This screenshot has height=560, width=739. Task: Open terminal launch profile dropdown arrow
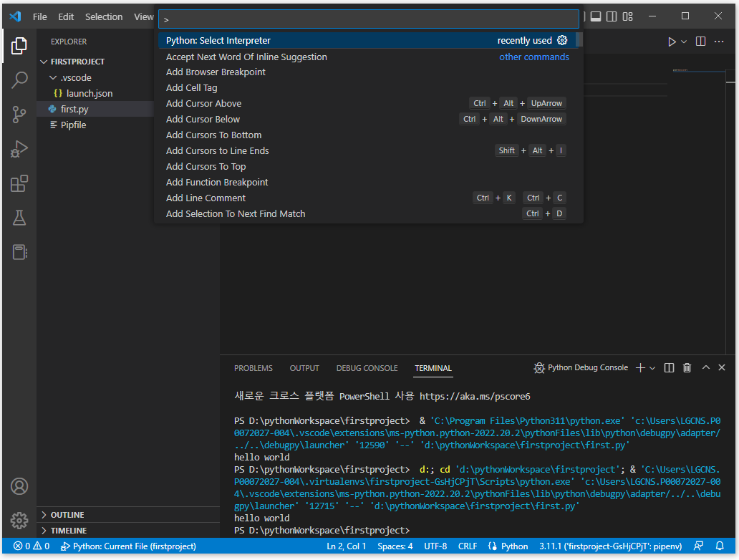tap(652, 367)
